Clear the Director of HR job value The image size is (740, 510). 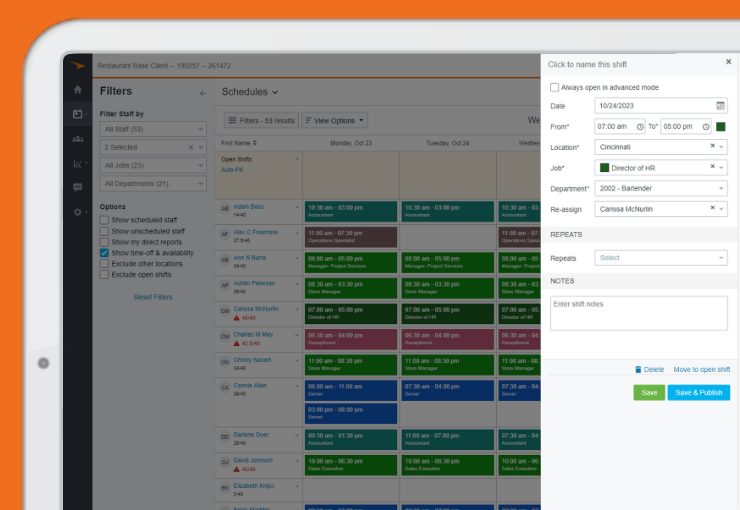coord(713,167)
